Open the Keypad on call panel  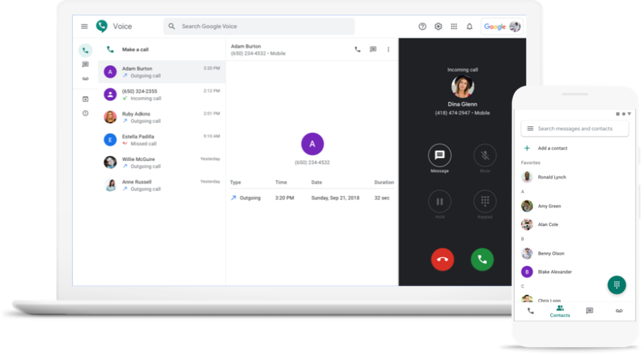point(485,202)
